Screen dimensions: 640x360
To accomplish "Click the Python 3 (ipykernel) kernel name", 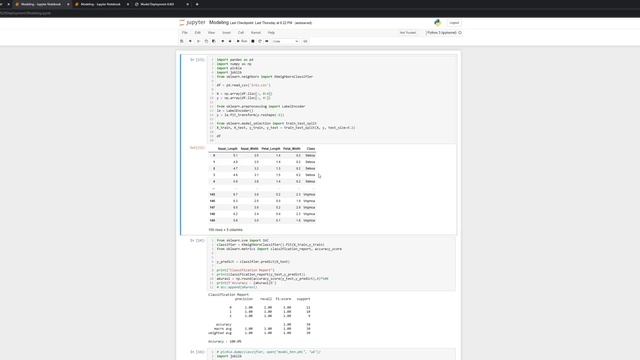I will 442,33.
